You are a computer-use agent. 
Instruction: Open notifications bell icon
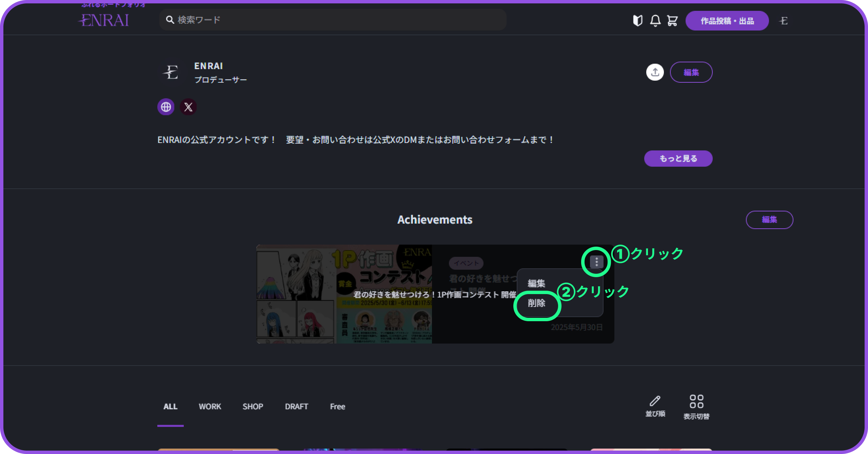[655, 21]
